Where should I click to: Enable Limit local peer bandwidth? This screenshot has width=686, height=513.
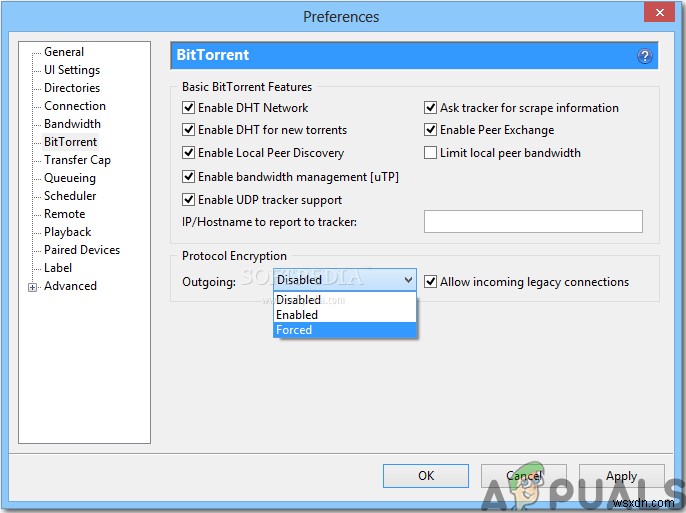pyautogui.click(x=430, y=153)
